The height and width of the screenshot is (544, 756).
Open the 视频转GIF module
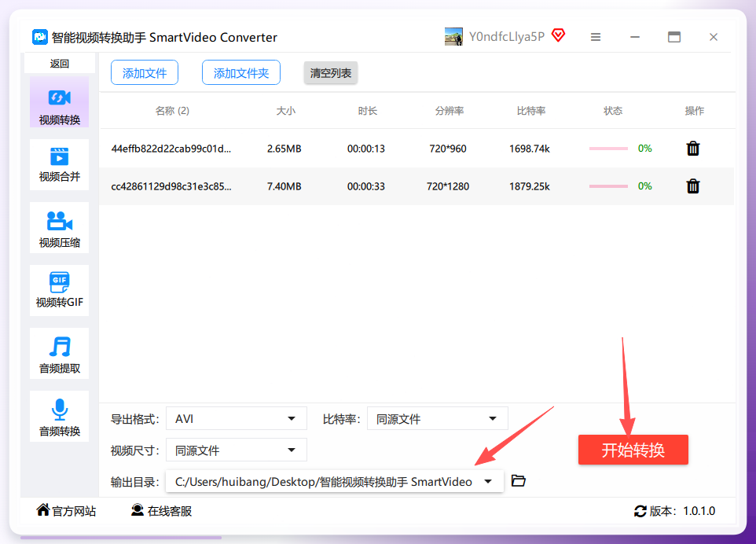point(59,290)
